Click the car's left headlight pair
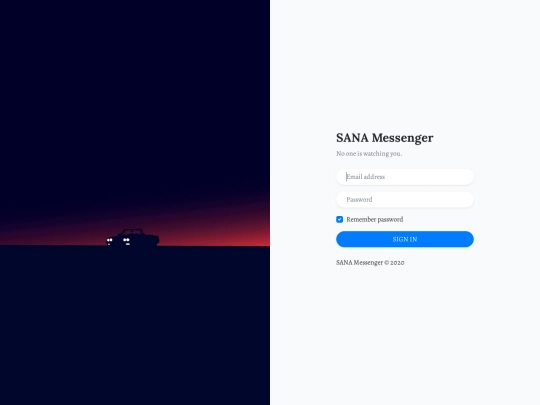The height and width of the screenshot is (405, 540). 110,240
